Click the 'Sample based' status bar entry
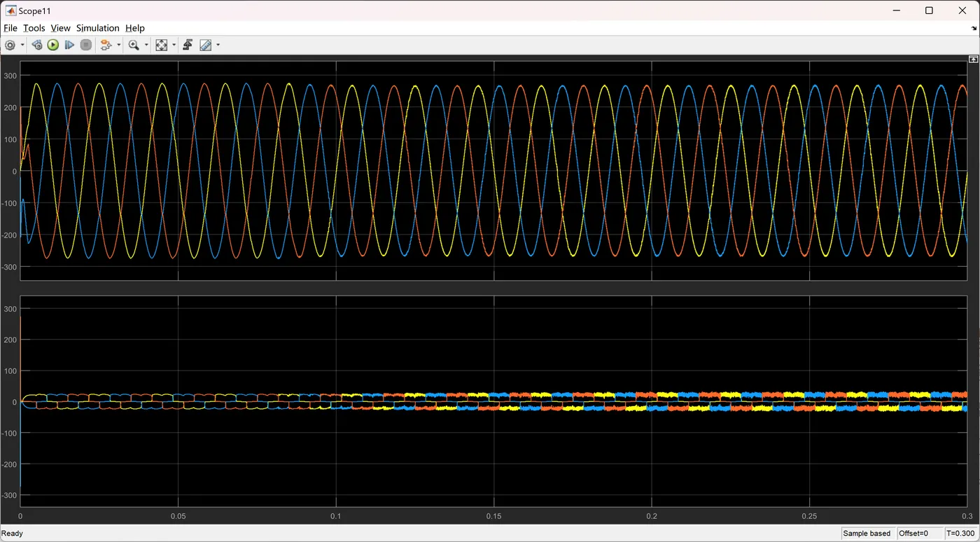 867,534
